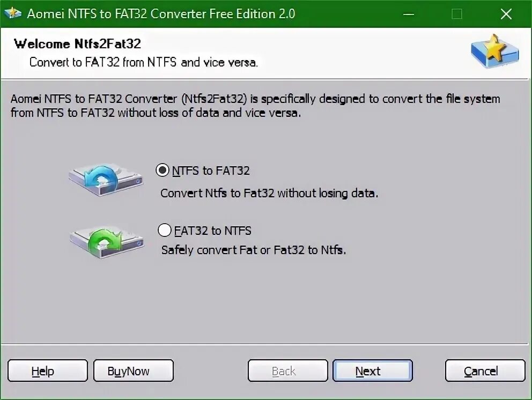Click the "Welcome Ntfs2Fat32" heading
Screen dimensions: 532x400
[x=77, y=44]
